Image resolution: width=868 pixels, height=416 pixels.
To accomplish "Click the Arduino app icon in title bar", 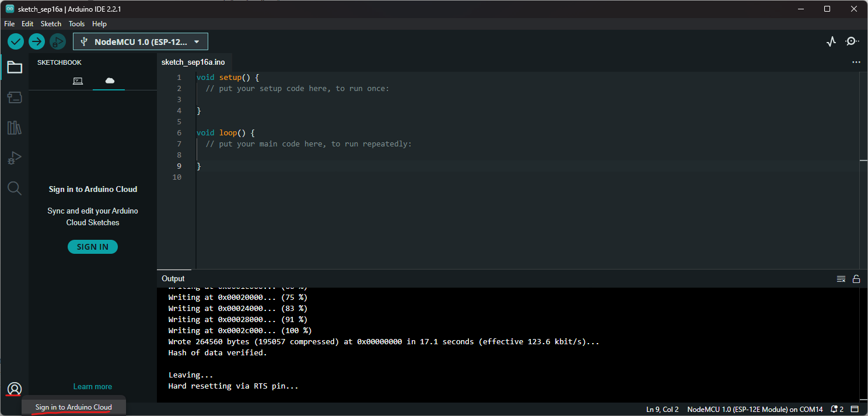I will click(x=10, y=9).
